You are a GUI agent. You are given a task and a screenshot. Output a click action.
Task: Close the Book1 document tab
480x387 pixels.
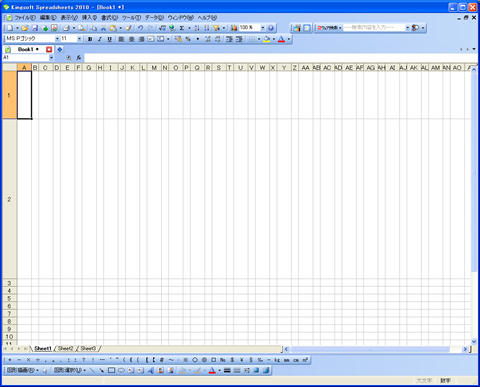(49, 49)
